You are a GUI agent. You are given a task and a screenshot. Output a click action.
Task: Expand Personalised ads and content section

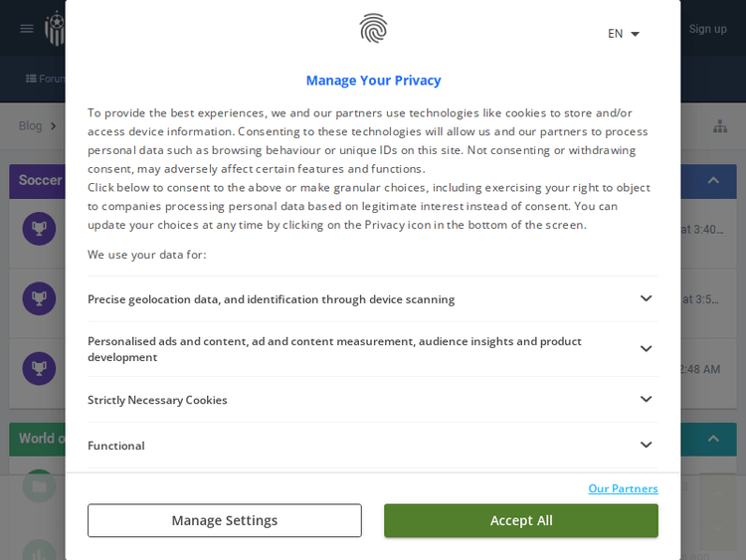[646, 348]
